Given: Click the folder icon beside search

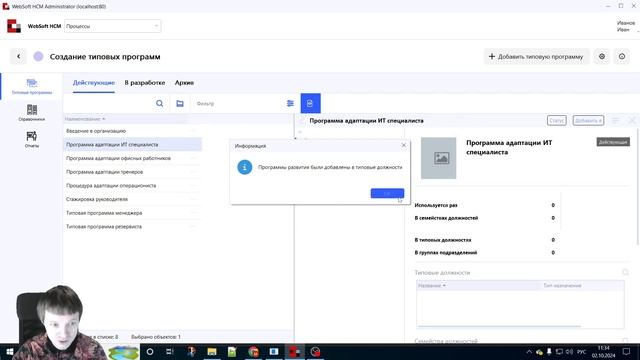Looking at the screenshot, I should tap(180, 103).
